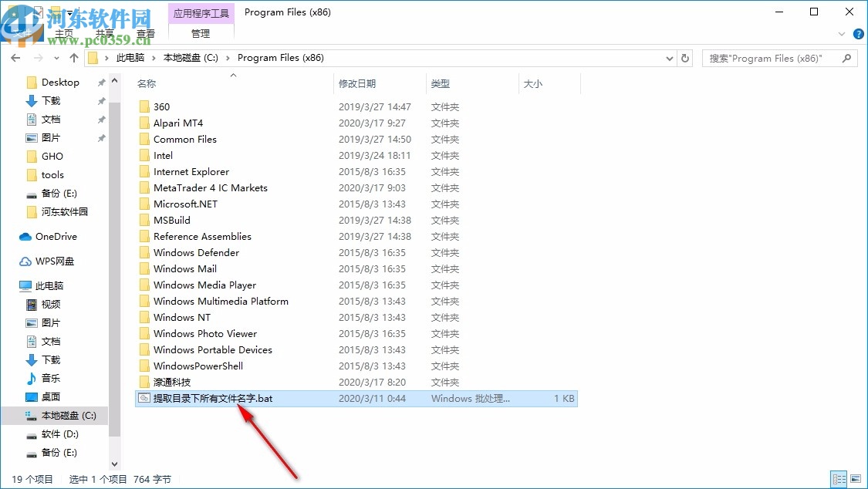Click the refresh icon in the address bar
This screenshot has height=489, width=868.
(687, 57)
